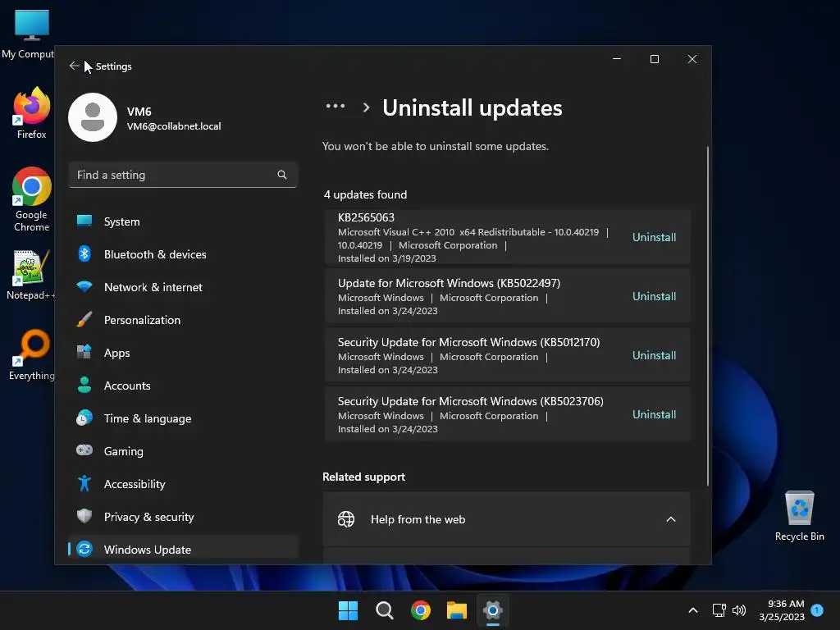Click the KB2565063 update title

click(366, 217)
